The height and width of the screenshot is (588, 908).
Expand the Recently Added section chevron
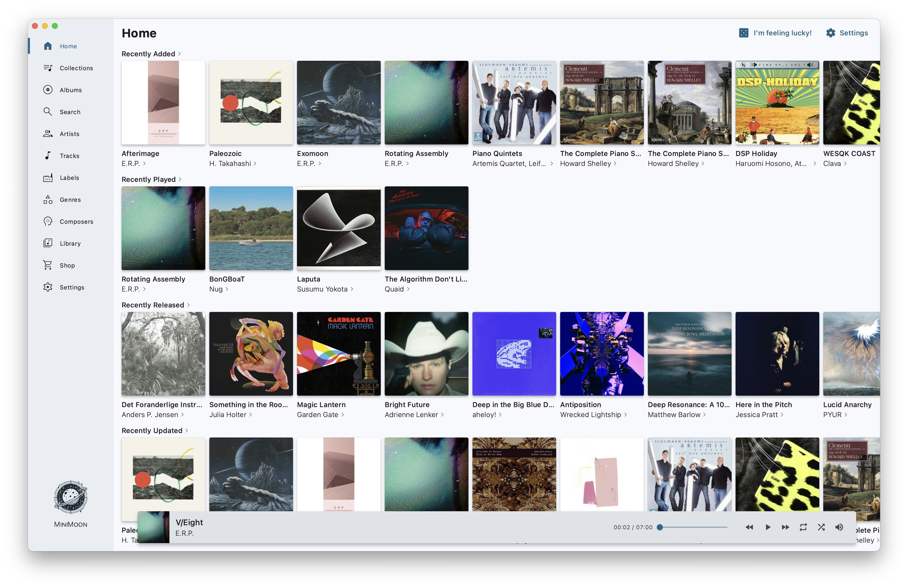[180, 54]
